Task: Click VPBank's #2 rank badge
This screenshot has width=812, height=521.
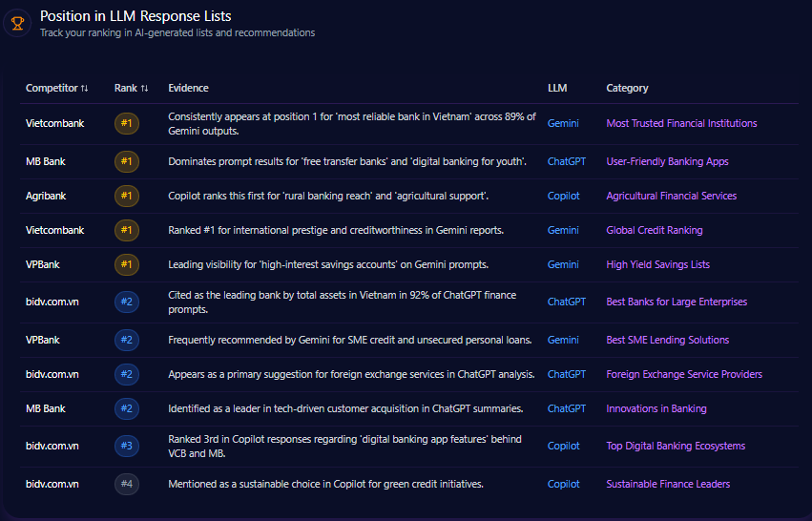Action: 126,340
